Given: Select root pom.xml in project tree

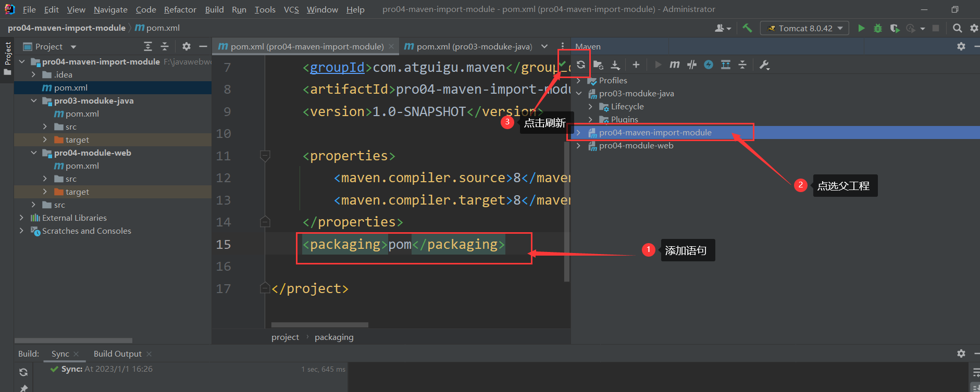Looking at the screenshot, I should tap(113, 87).
